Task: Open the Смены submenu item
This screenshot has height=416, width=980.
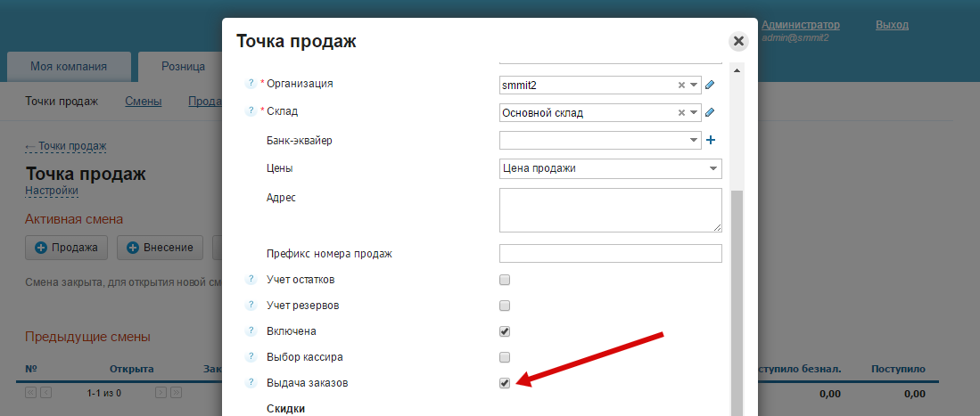Action: (143, 102)
